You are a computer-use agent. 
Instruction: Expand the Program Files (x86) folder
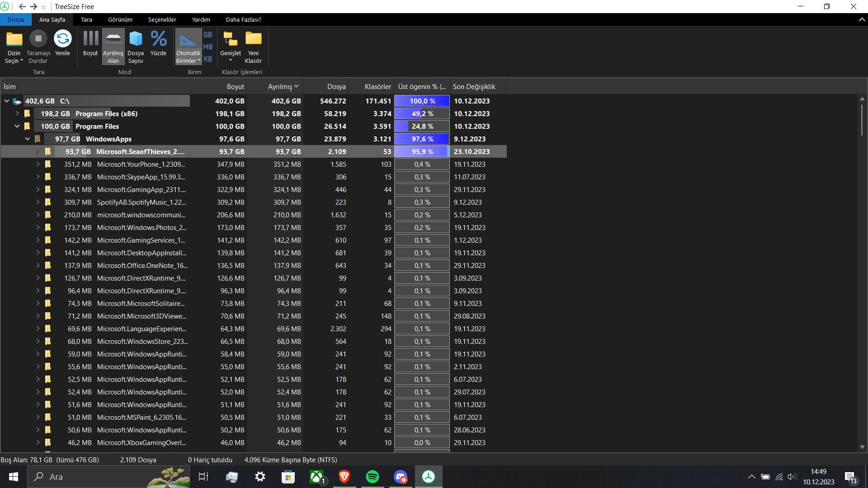click(x=17, y=113)
